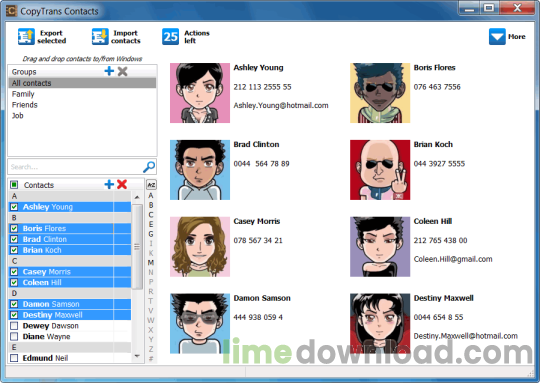The image size is (540, 383).
Task: Jump to letter A in index
Action: [x=150, y=196]
